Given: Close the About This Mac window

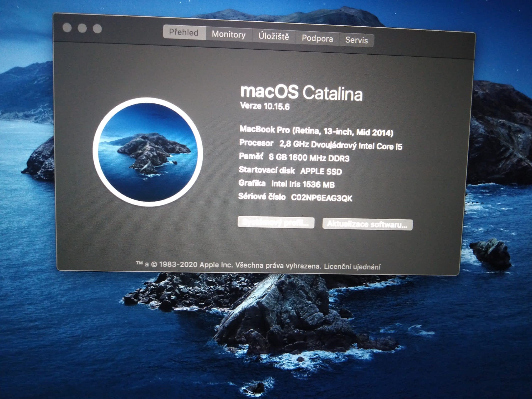Looking at the screenshot, I should click(67, 28).
